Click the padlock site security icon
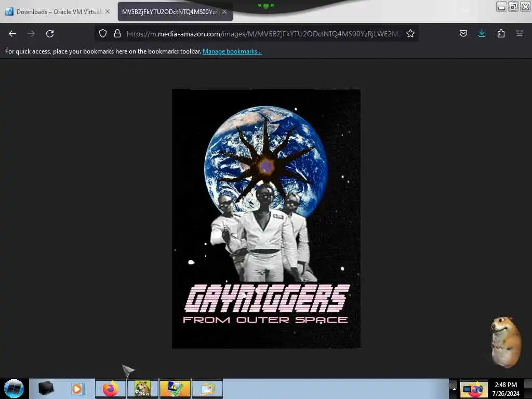532x399 pixels. (x=117, y=33)
